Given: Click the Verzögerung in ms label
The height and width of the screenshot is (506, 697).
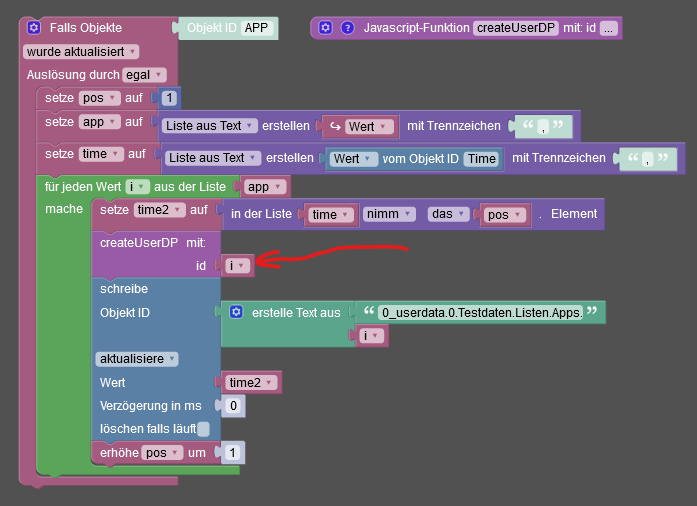Looking at the screenshot, I should tap(150, 406).
